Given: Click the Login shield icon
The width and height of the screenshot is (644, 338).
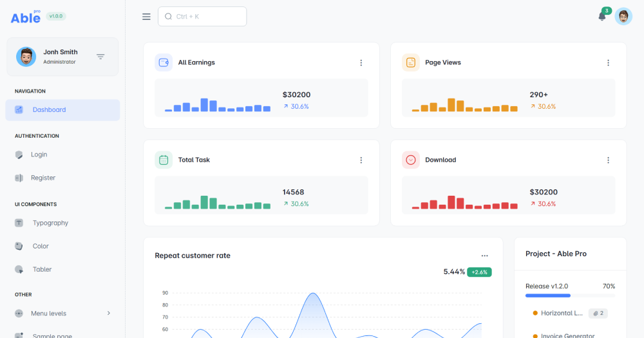Looking at the screenshot, I should point(19,155).
